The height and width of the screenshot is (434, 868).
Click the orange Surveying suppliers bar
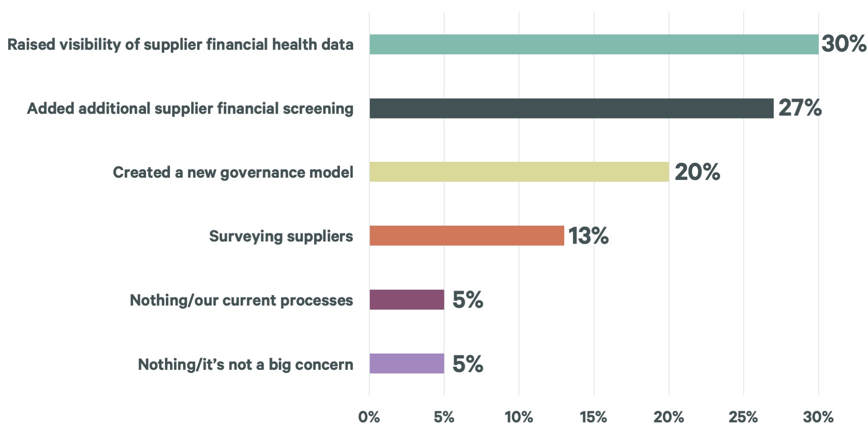[467, 236]
